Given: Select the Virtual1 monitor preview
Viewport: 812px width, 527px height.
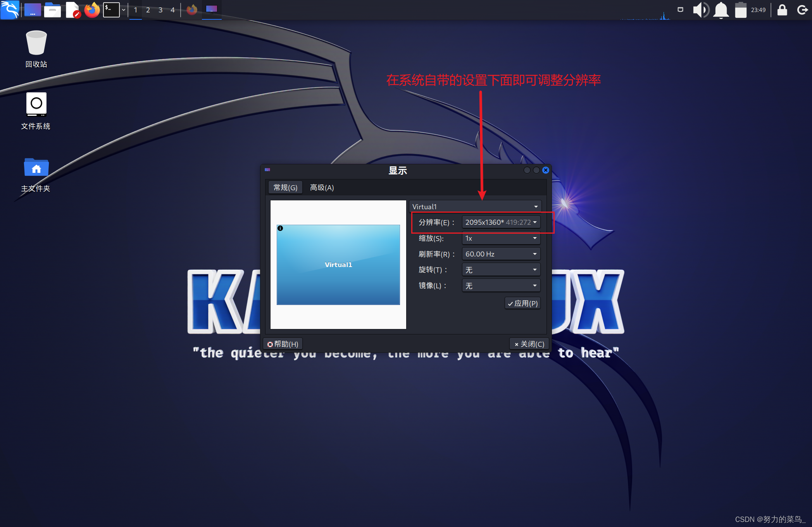Looking at the screenshot, I should [338, 265].
